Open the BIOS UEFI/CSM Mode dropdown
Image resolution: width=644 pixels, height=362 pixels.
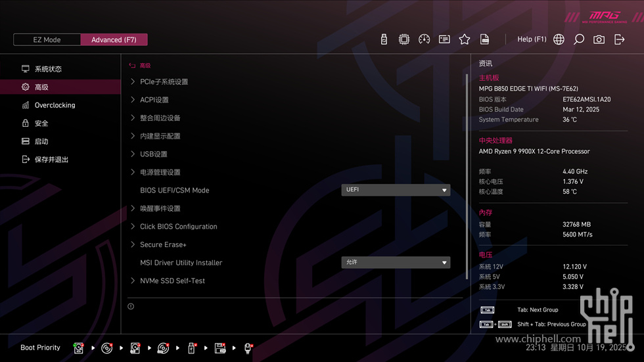396,191
